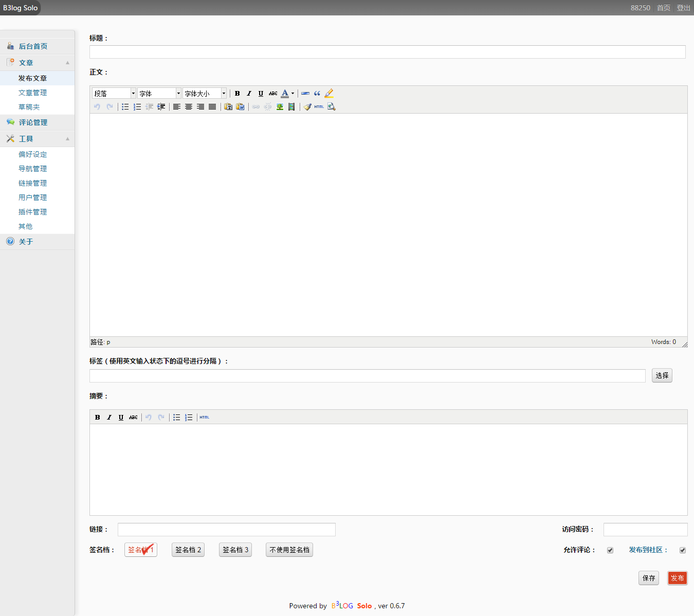The height and width of the screenshot is (616, 694).
Task: Click into the 标题 title input field
Action: click(387, 52)
